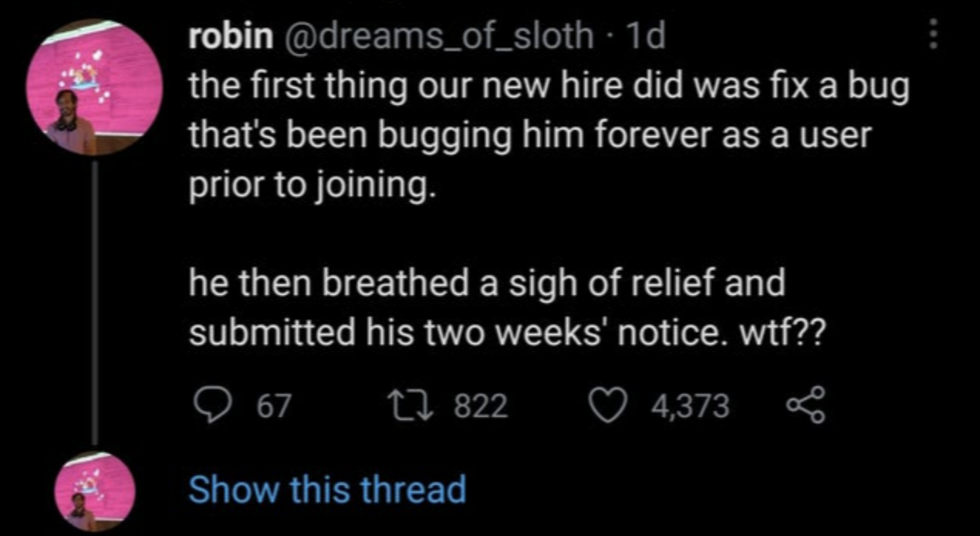Click the 67 replies count

tap(273, 406)
